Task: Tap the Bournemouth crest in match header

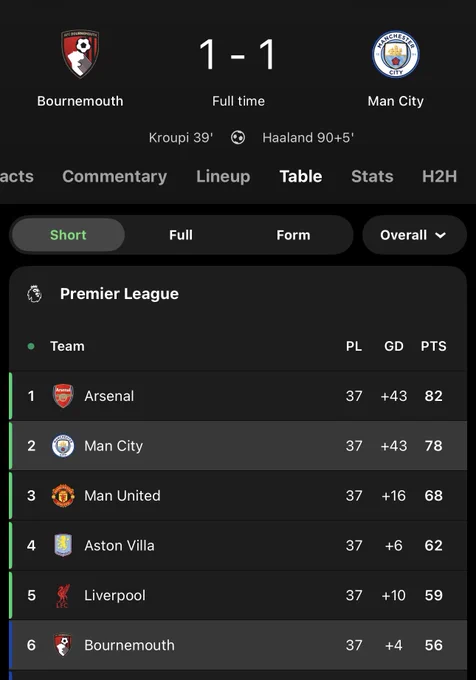Action: coord(80,54)
